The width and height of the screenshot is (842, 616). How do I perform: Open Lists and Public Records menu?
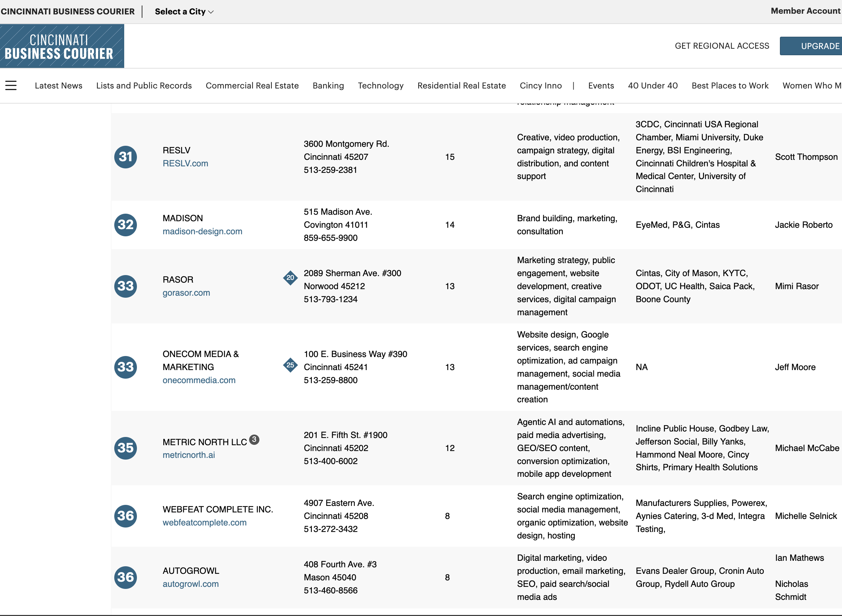click(x=144, y=85)
